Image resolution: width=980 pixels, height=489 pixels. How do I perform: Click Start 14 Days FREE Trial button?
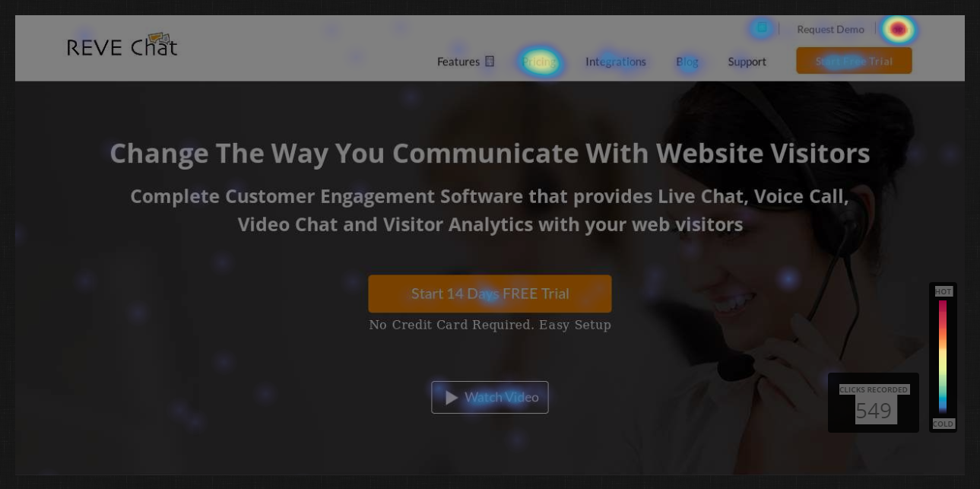pos(490,294)
